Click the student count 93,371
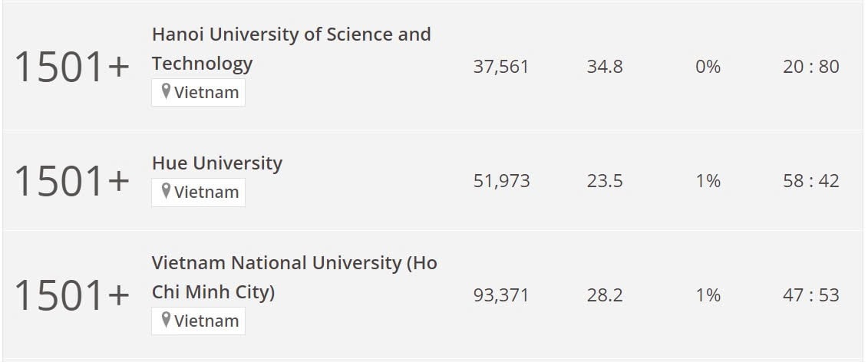This screenshot has height=362, width=868. point(501,295)
